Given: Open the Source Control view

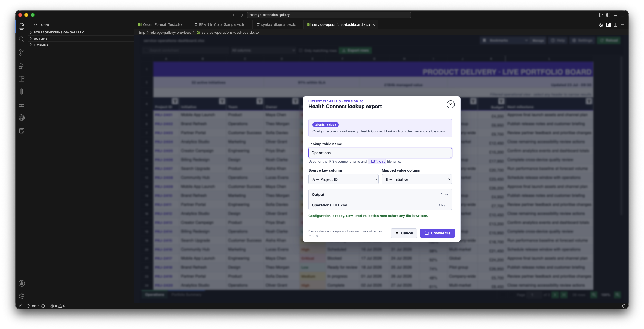Looking at the screenshot, I should pos(22,52).
